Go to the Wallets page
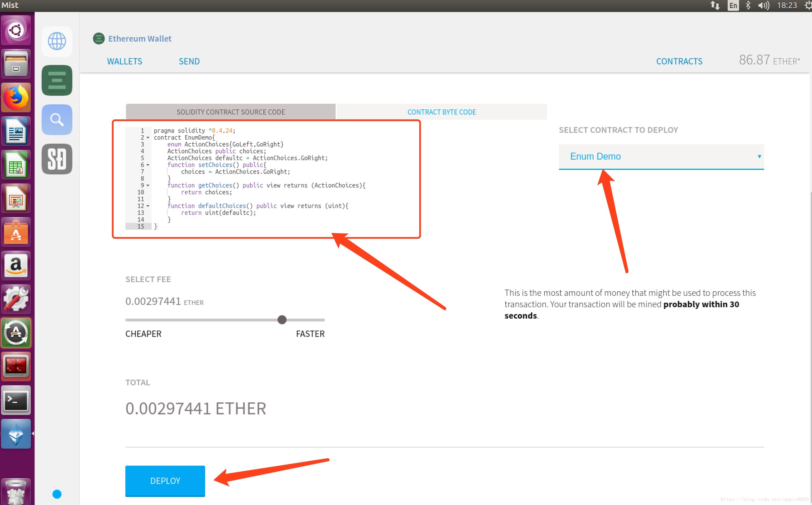 coord(125,61)
